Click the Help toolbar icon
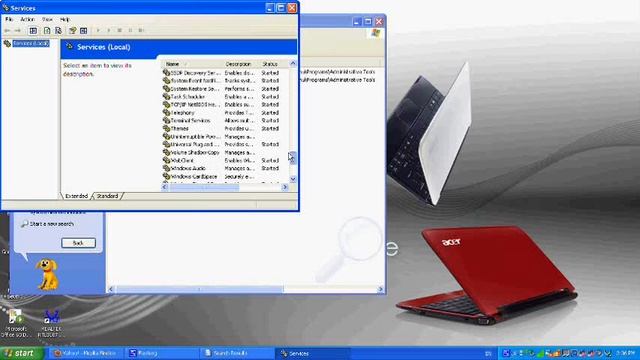The height and width of the screenshot is (360, 640). pos(73,30)
